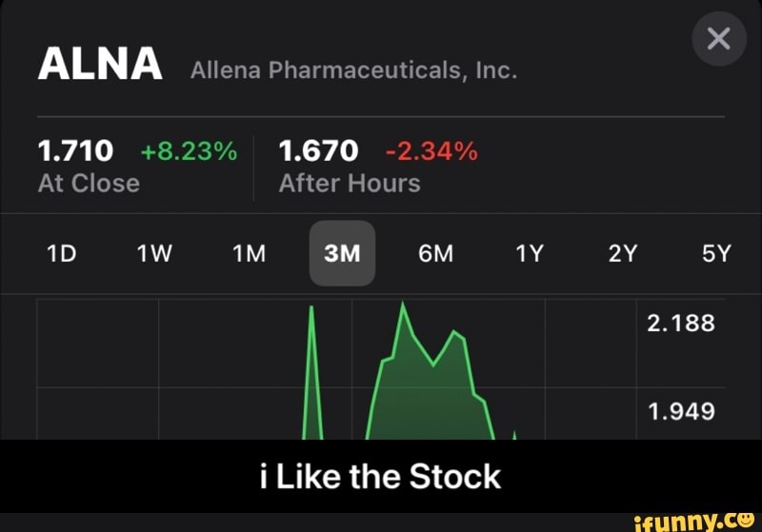Tap Allena Pharmaceuticals, Inc. company name
Image resolution: width=762 pixels, height=532 pixels.
(353, 71)
